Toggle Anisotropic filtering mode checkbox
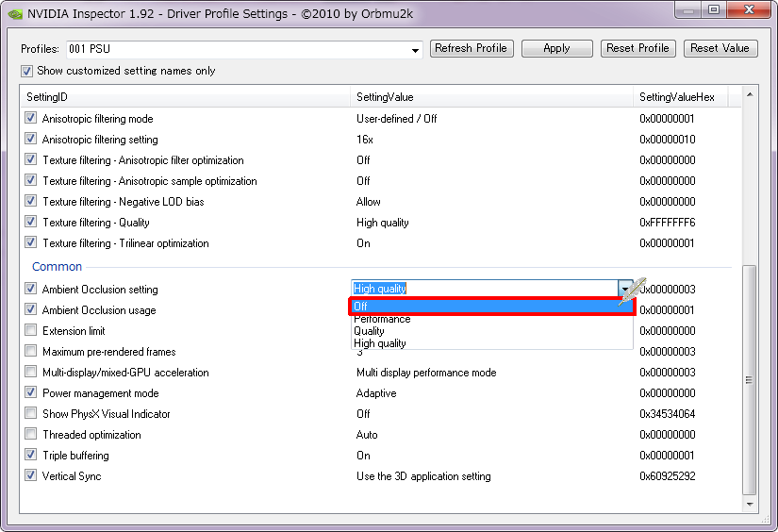Viewport: 778px width, 532px height. click(31, 118)
